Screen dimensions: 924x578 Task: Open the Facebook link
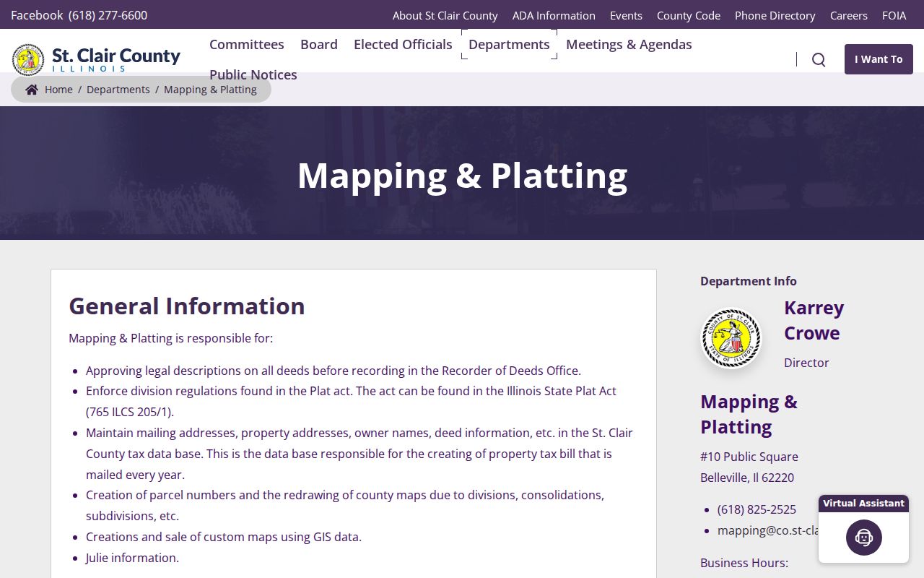(x=37, y=15)
